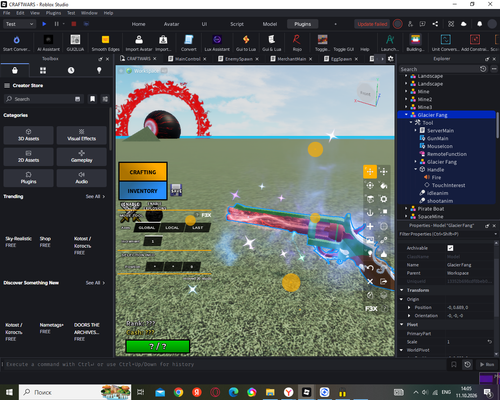500x400 pixels.
Task: Click the CRAFTING button in viewport
Action: point(143,172)
